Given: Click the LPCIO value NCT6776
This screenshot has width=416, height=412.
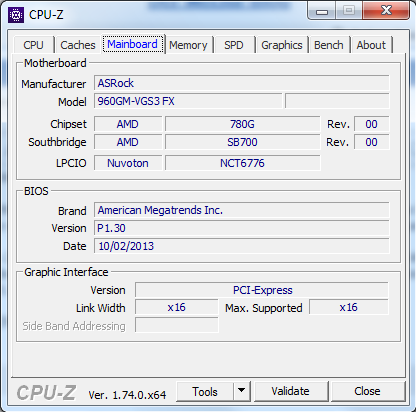Looking at the screenshot, I should point(242,163).
